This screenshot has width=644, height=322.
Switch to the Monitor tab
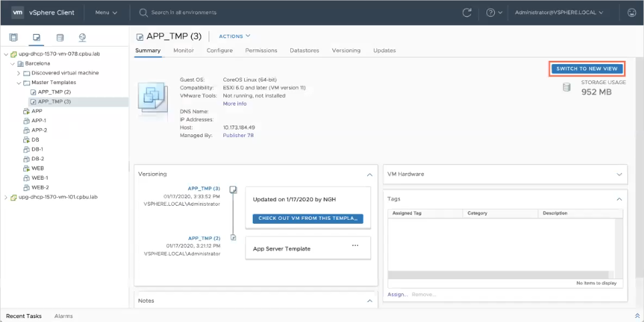(184, 51)
